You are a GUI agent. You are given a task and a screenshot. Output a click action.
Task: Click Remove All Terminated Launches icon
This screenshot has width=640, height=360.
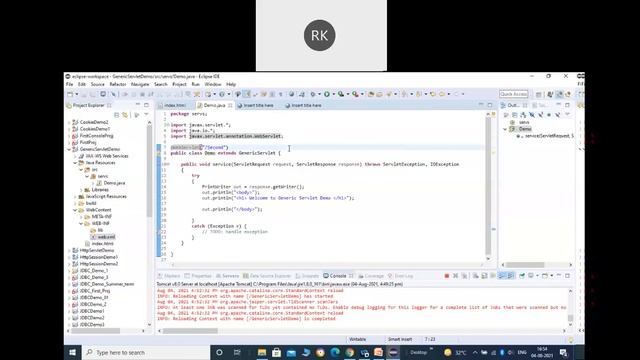(x=464, y=276)
